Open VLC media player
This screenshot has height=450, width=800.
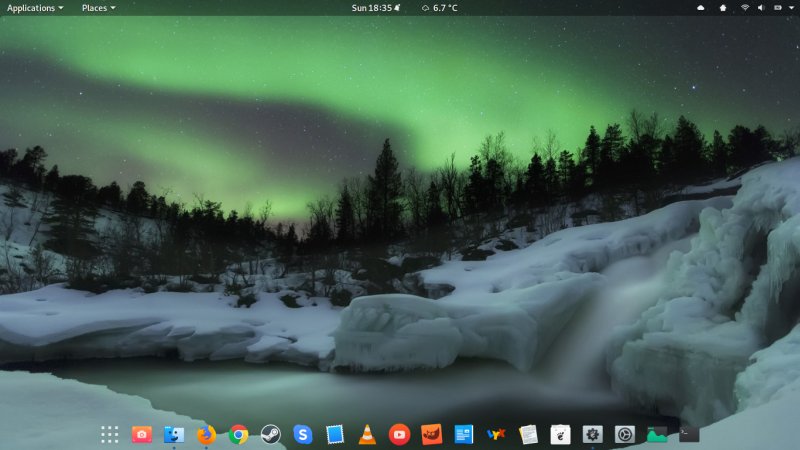tap(367, 434)
